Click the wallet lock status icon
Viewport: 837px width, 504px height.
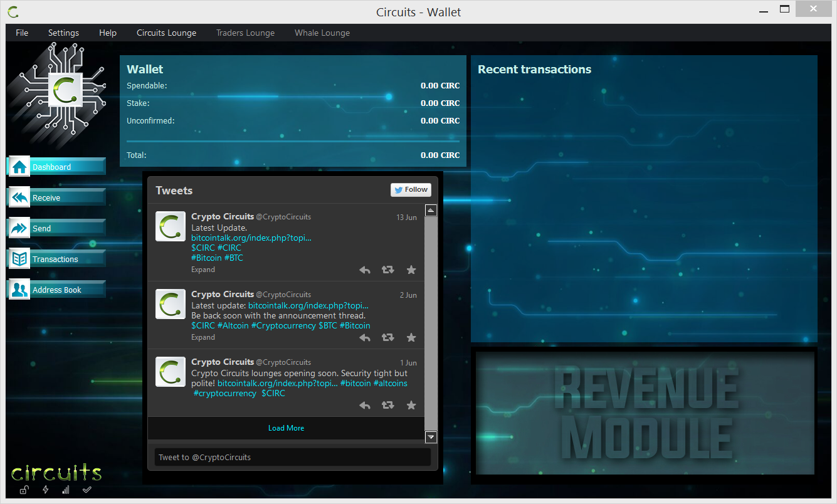click(x=23, y=490)
